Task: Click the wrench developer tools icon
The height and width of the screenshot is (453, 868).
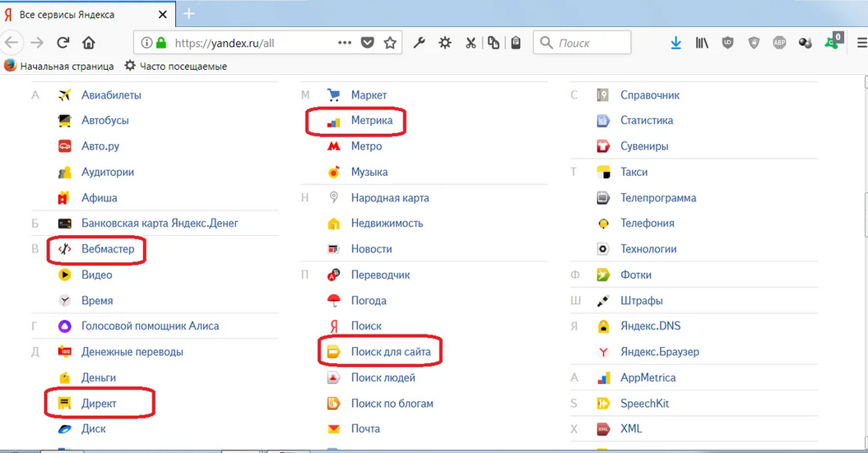Action: [419, 43]
